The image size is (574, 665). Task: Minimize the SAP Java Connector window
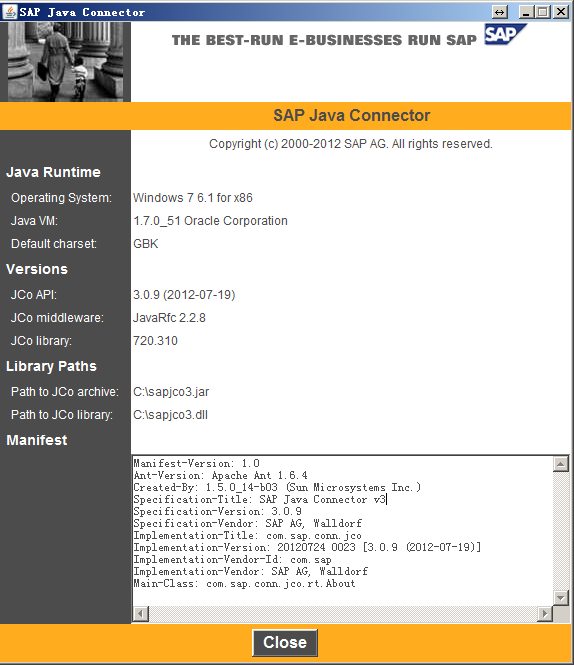(x=526, y=12)
